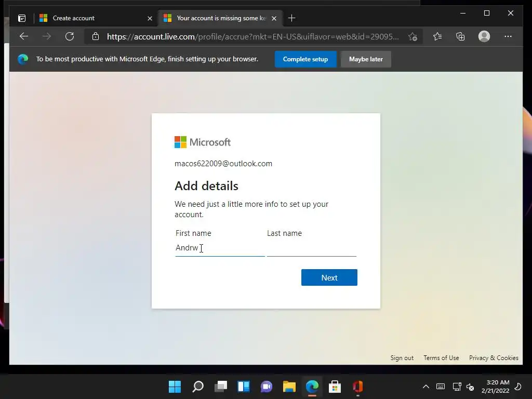View site information lock icon

pos(96,36)
